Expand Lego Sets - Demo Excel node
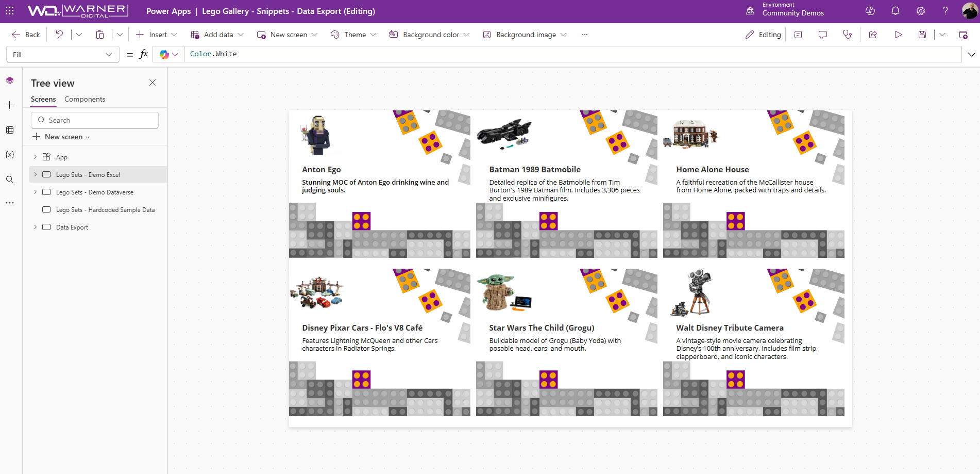The height and width of the screenshot is (474, 980). (x=35, y=174)
